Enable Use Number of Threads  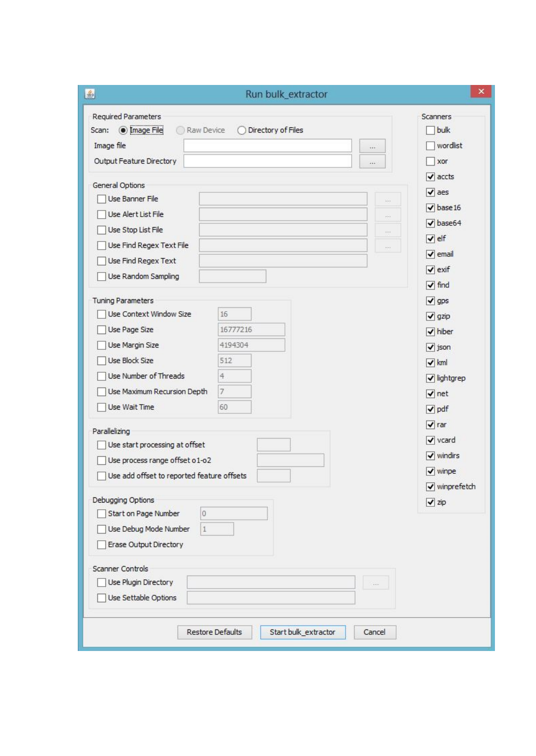coord(101,376)
